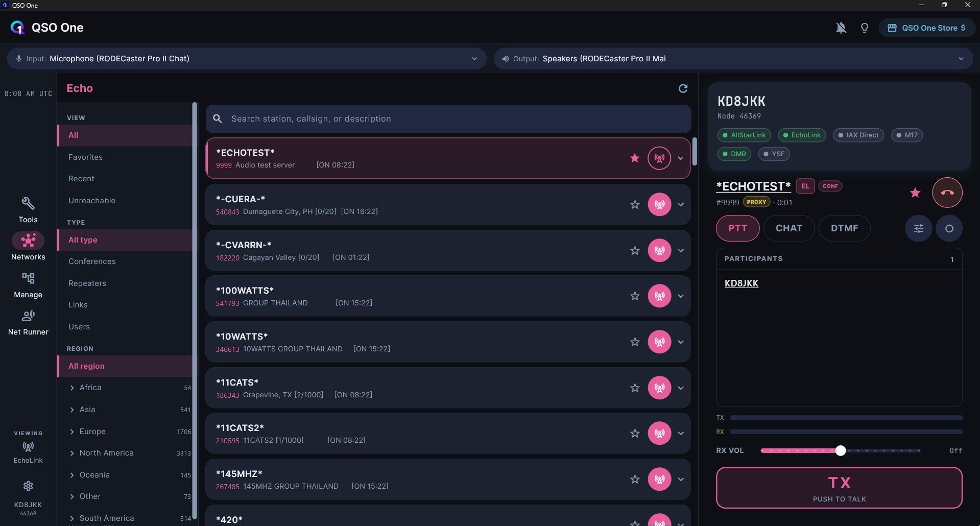The height and width of the screenshot is (526, 980).
Task: Filter by Conferences type
Action: [125, 261]
